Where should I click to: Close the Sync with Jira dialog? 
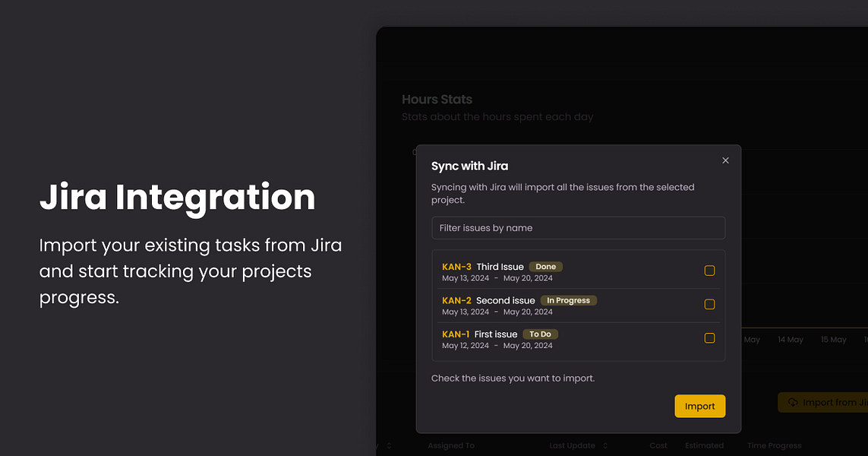tap(725, 160)
